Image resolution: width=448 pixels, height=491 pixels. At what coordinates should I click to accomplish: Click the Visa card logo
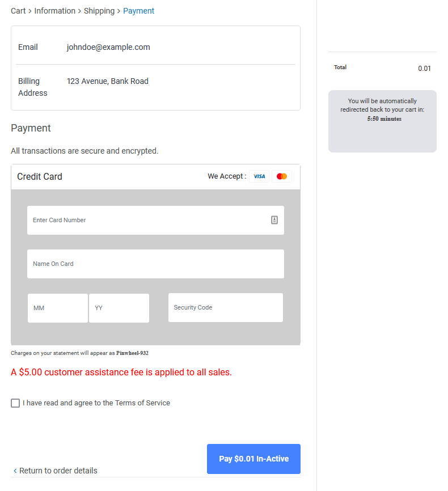point(259,176)
